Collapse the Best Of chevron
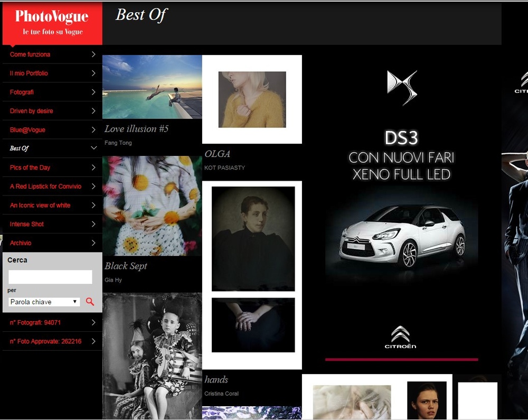528x420 pixels. pos(93,148)
